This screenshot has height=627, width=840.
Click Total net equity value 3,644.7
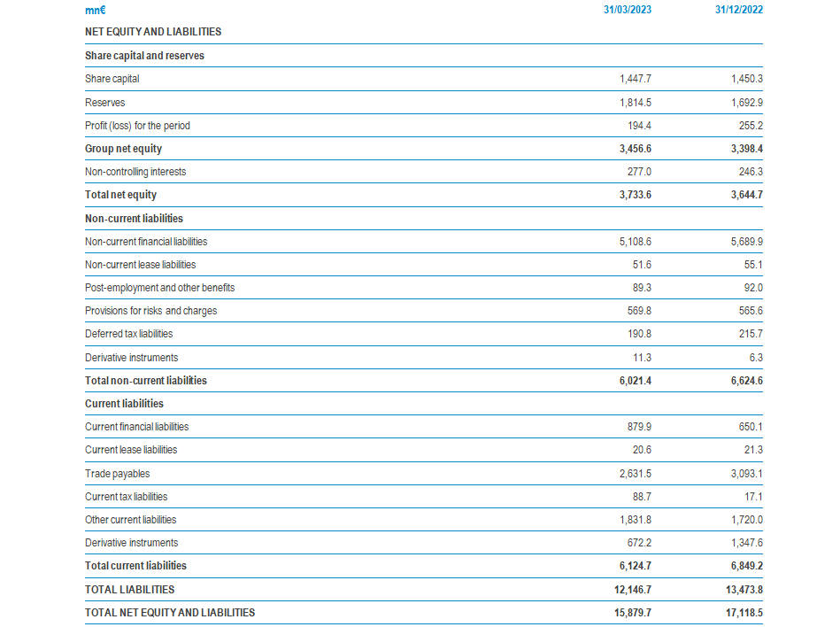[x=747, y=195]
